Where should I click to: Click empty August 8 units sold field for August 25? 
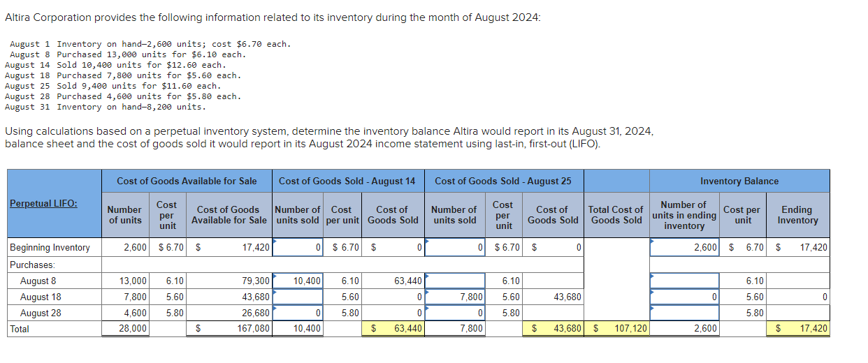[455, 281]
